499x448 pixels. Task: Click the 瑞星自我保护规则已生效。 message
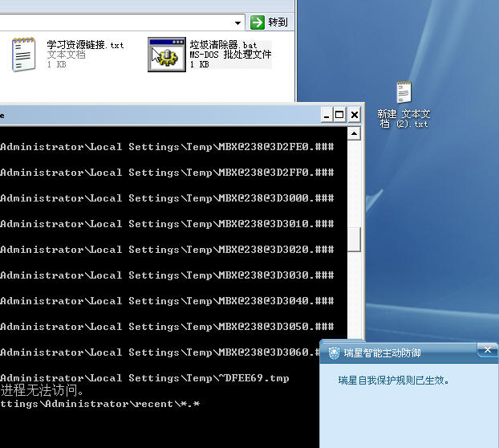click(394, 381)
